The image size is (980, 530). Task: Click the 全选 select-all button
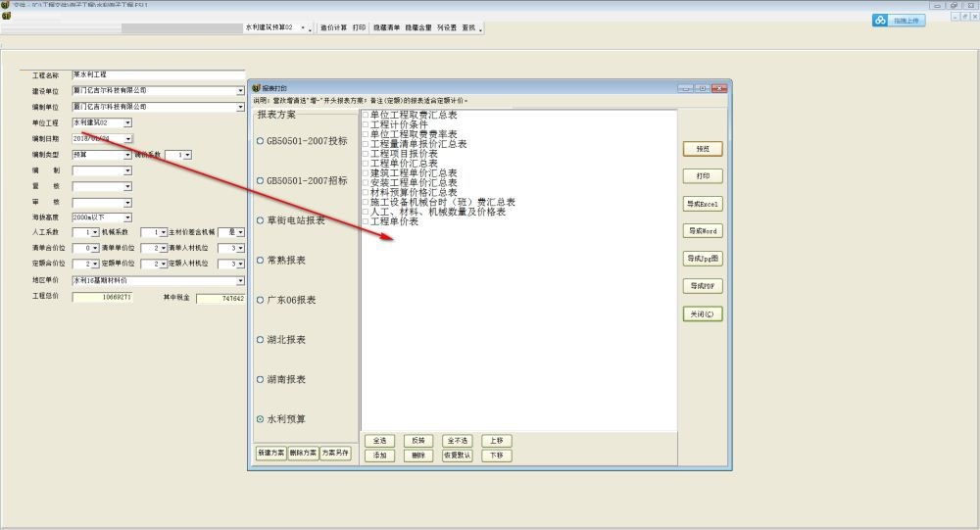(379, 441)
